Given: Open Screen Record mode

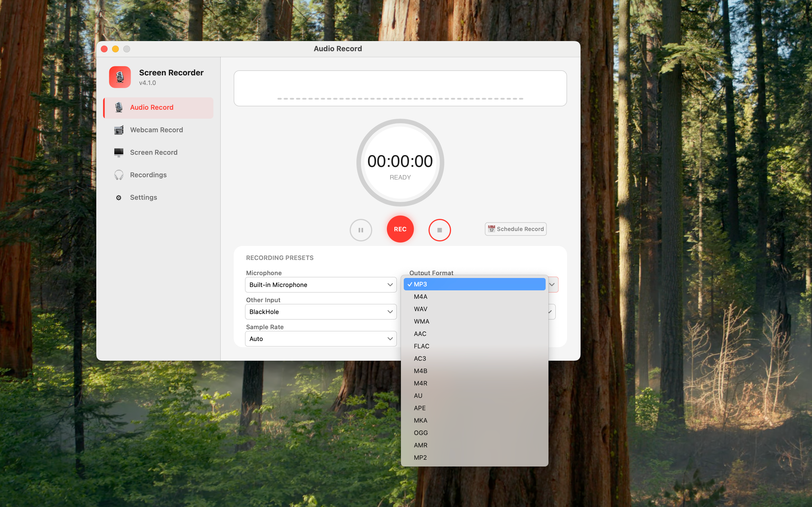Looking at the screenshot, I should [x=158, y=152].
